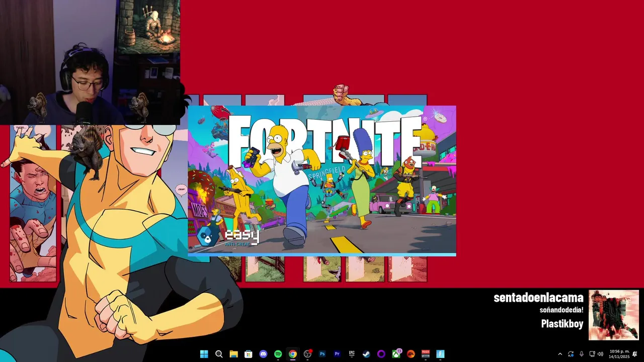
Task: Open the notification bell icon
Action: pos(635,354)
